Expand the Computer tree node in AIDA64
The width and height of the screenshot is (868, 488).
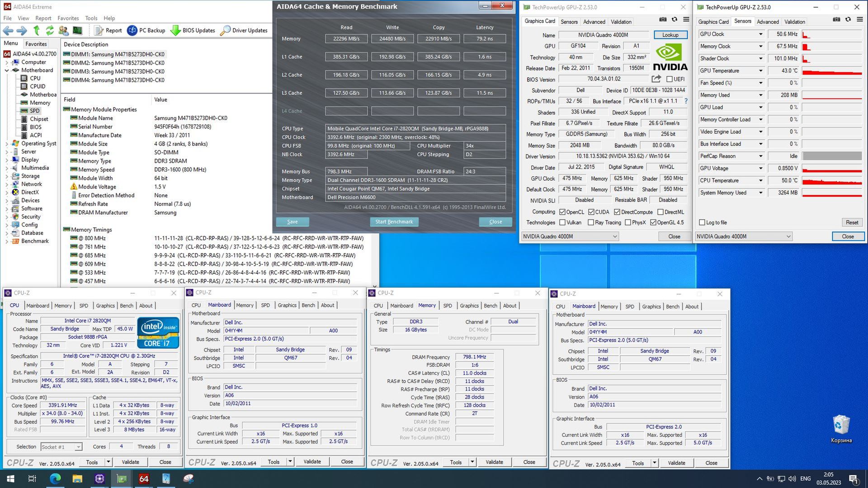[x=7, y=62]
